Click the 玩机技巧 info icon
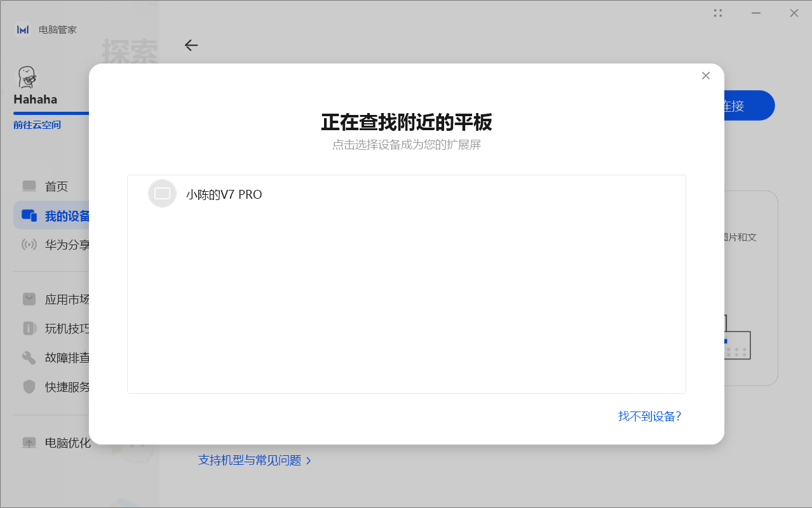 [29, 328]
